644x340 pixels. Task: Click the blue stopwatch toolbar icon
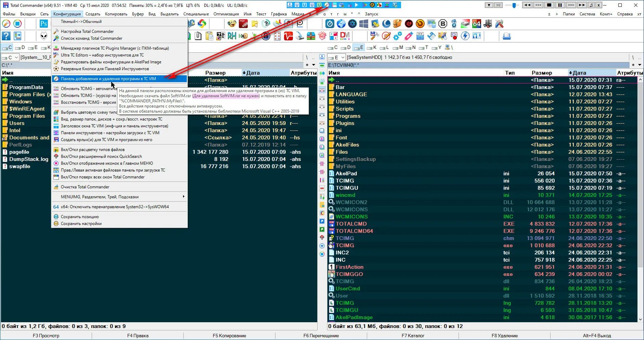[330, 24]
